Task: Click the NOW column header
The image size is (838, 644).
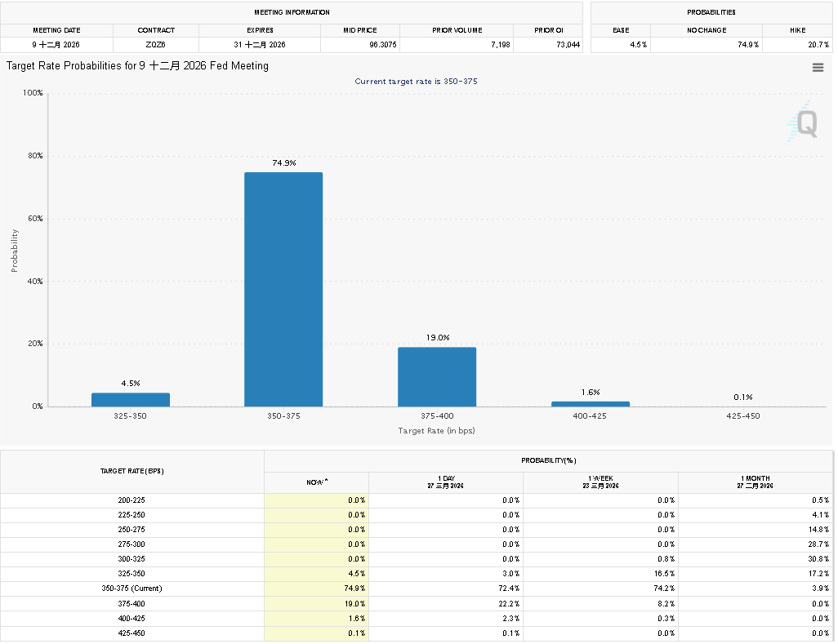Action: point(317,482)
